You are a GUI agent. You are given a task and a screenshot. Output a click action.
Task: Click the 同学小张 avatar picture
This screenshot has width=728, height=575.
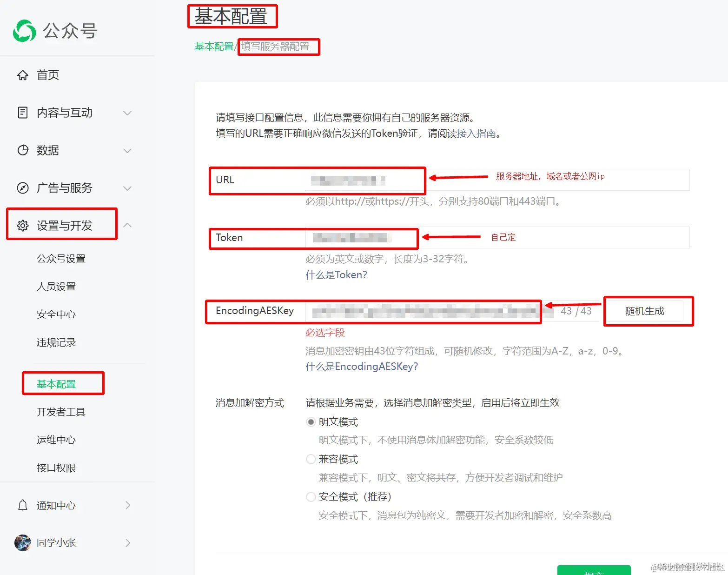click(23, 543)
